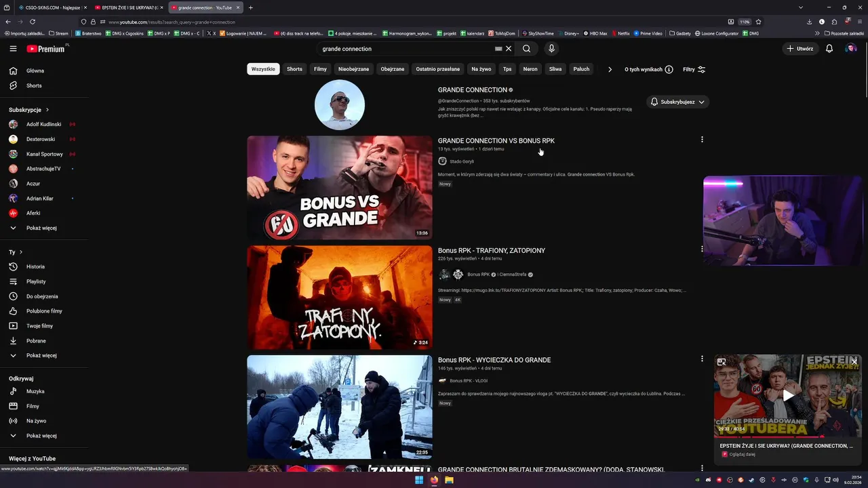Screen dimensions: 868x488
Task: Open the on-screen keyboard icon in search box
Action: coord(498,49)
